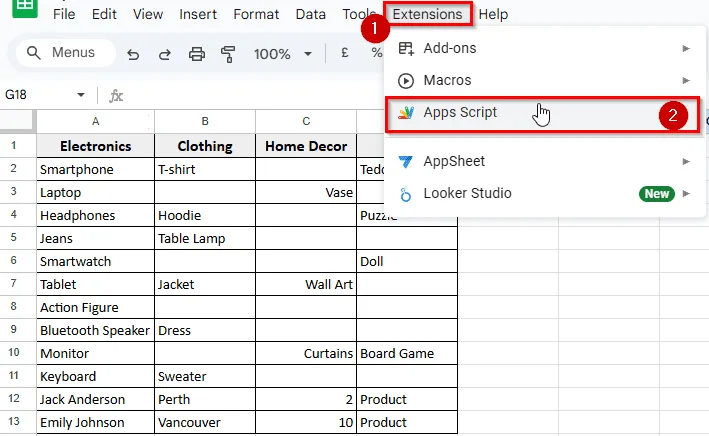The height and width of the screenshot is (436, 709).
Task: Open the Data menu
Action: (311, 14)
